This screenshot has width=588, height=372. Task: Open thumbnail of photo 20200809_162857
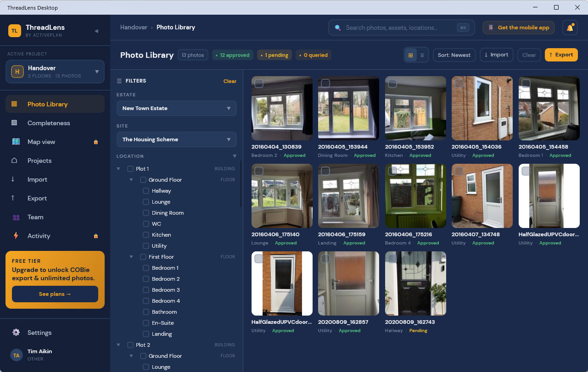point(348,283)
